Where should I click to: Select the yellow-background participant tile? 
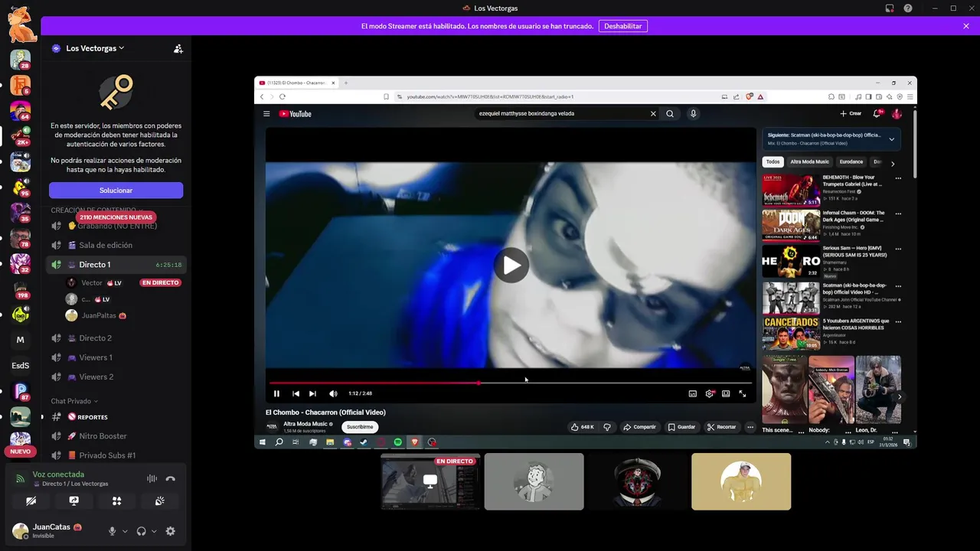(741, 481)
